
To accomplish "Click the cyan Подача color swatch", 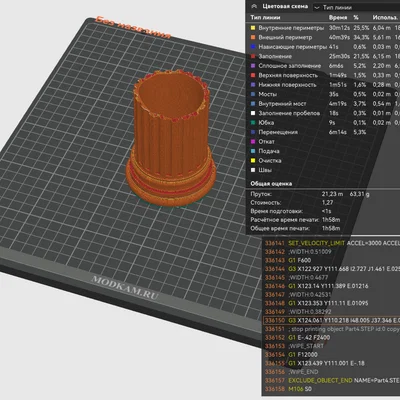I will 253,151.
